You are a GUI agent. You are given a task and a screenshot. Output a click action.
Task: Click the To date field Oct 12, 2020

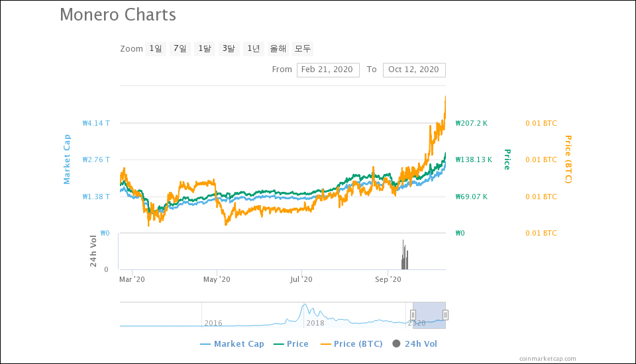[x=414, y=69]
